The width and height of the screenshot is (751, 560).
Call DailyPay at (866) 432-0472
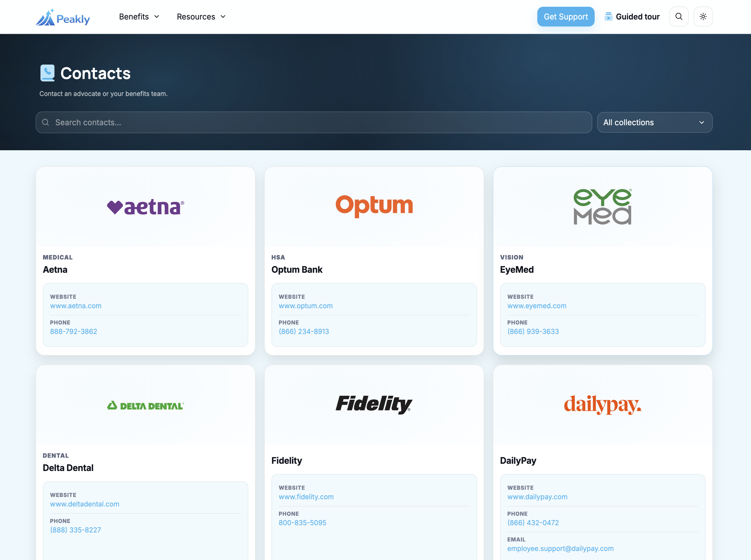pos(533,523)
